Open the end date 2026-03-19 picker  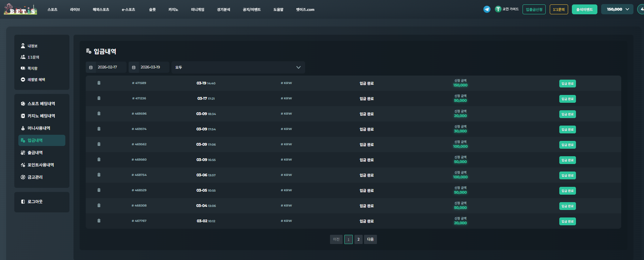click(150, 67)
